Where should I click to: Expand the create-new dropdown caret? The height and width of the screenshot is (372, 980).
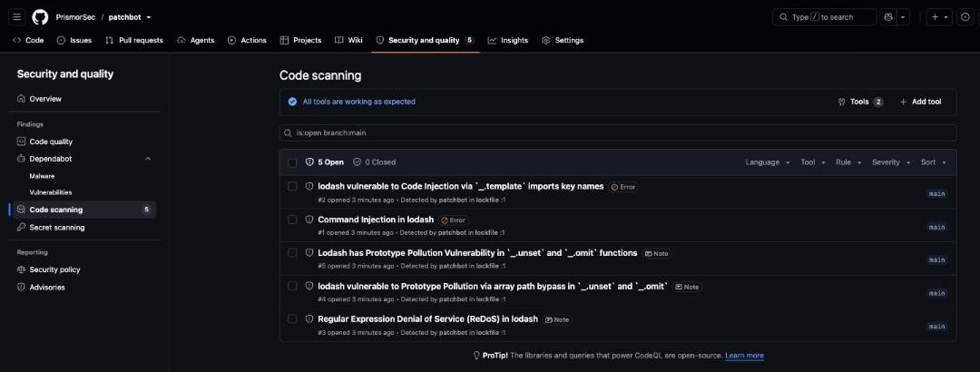[946, 17]
